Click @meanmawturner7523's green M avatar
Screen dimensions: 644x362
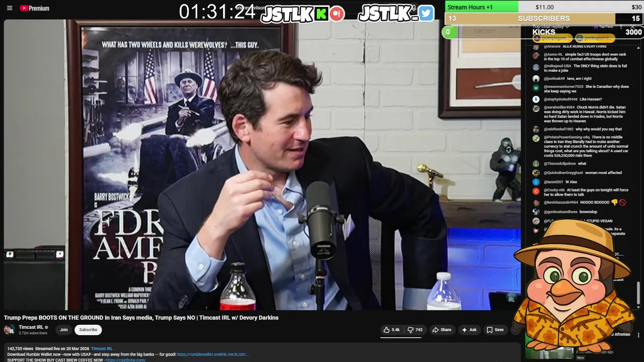(536, 87)
